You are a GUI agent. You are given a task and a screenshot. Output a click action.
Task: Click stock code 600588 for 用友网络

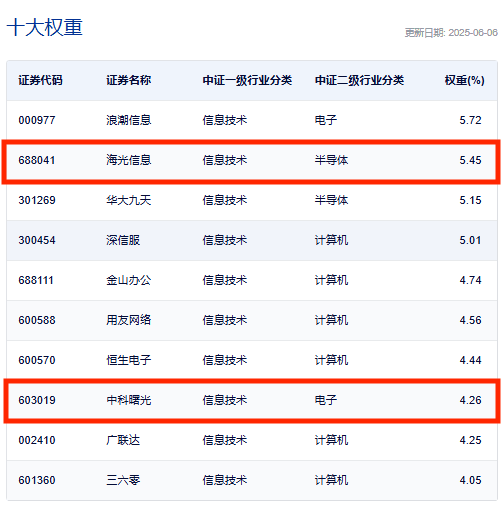[x=37, y=320]
